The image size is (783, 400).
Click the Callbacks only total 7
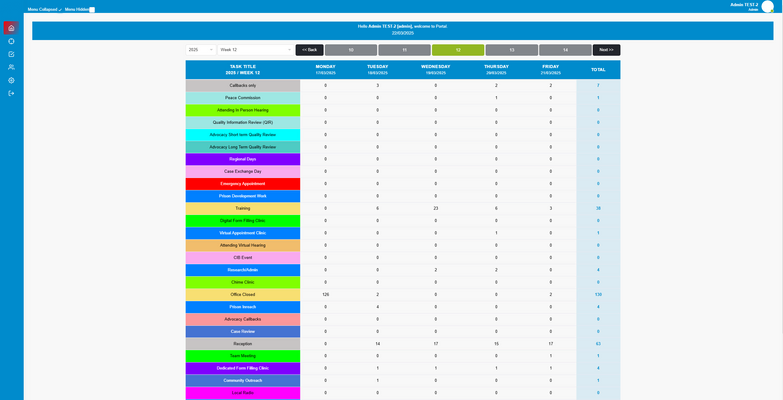coord(598,85)
